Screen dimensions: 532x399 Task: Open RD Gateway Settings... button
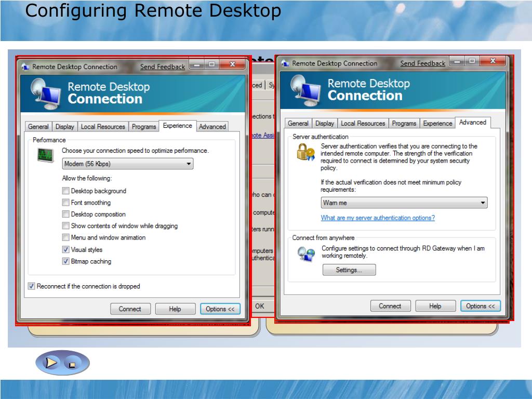click(349, 270)
